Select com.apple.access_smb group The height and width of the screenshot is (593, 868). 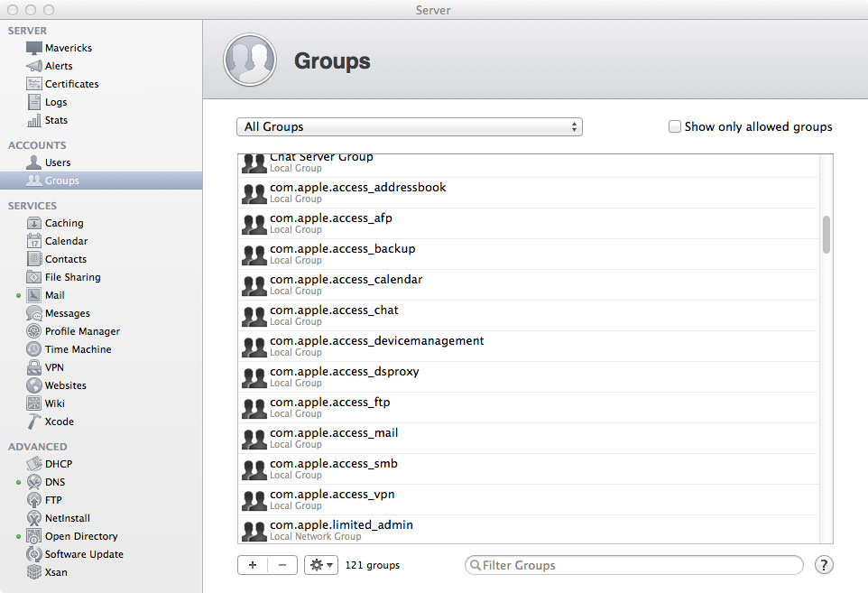529,469
